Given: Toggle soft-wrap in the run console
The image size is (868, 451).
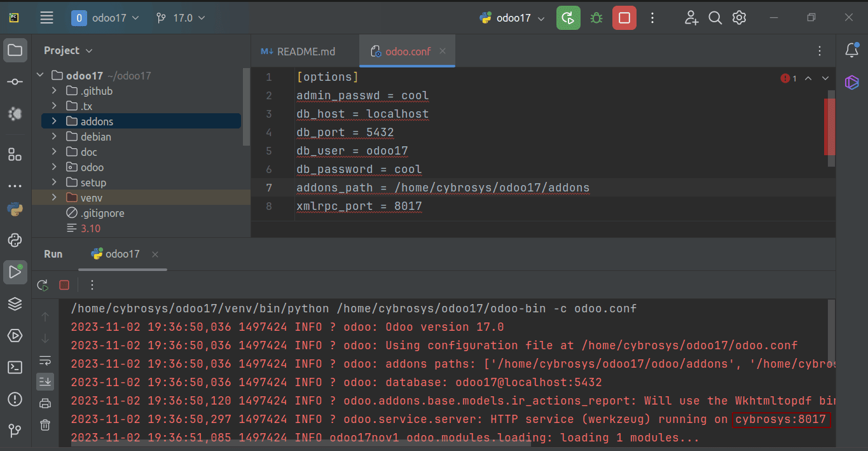Looking at the screenshot, I should tap(45, 359).
